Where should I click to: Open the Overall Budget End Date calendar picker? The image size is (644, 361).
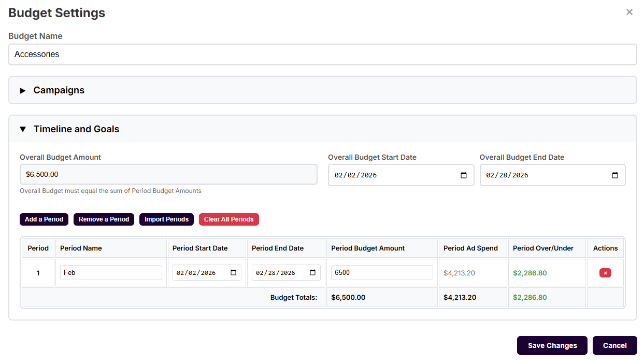click(x=614, y=175)
